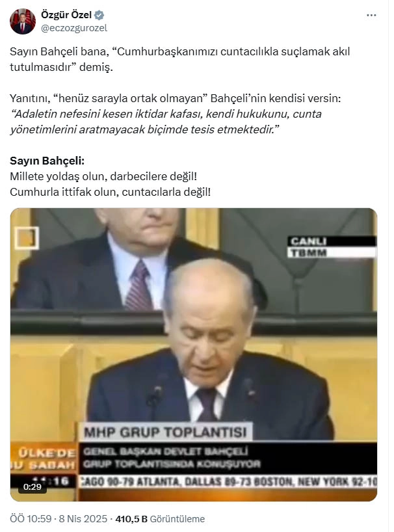This screenshot has height=532, width=394.
Task: Click the ÜLKE'DE BU SABAH channel logo
Action: point(44,459)
